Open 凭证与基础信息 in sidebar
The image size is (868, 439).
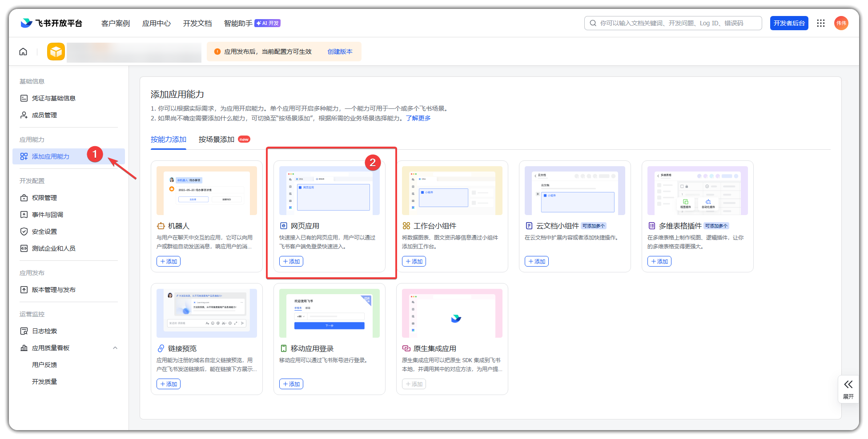coord(53,98)
